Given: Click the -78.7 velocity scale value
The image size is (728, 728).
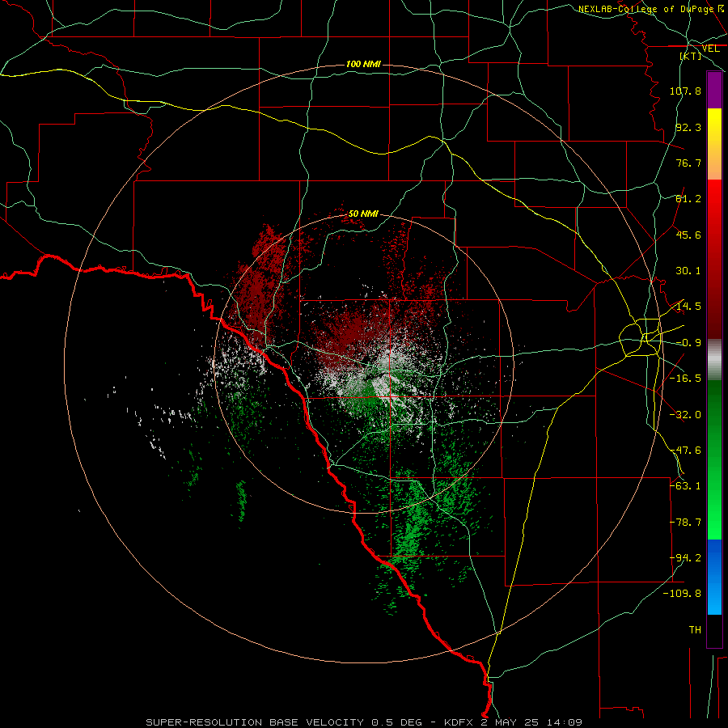Looking at the screenshot, I should click(x=685, y=523).
